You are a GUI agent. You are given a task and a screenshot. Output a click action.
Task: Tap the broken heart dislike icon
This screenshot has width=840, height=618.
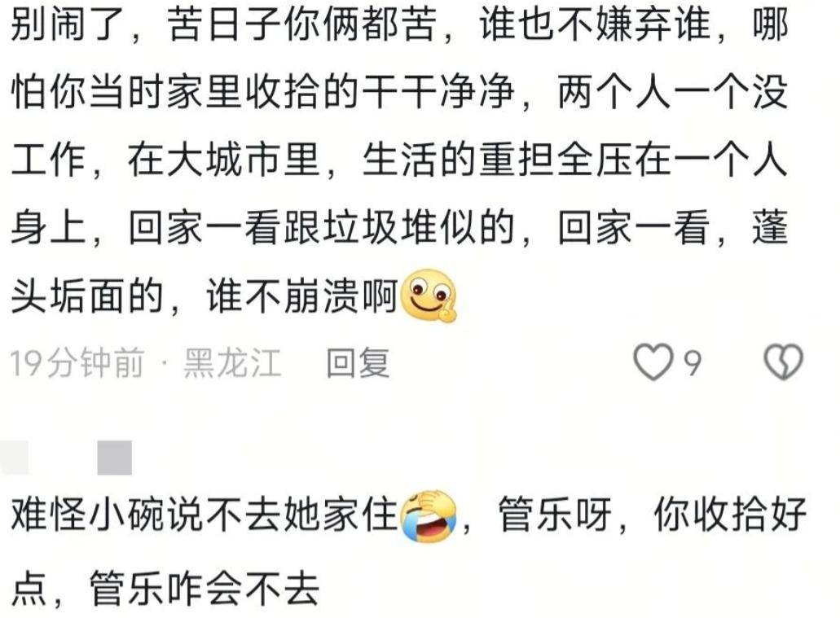[783, 362]
